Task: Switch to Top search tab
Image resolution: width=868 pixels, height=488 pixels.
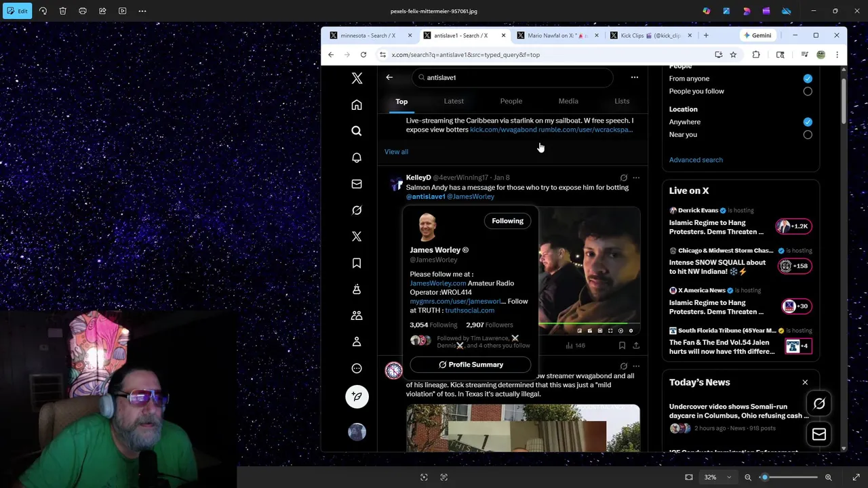Action: tap(401, 101)
